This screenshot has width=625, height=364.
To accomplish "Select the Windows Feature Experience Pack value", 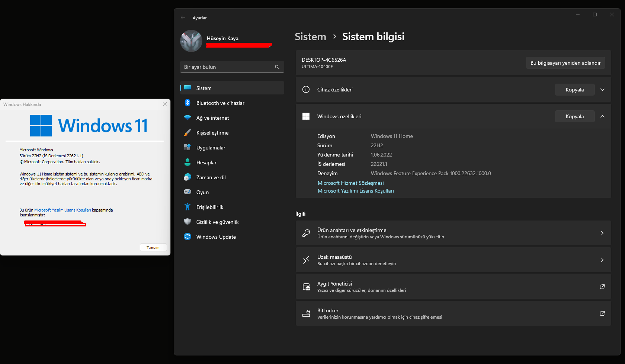I will [x=431, y=173].
